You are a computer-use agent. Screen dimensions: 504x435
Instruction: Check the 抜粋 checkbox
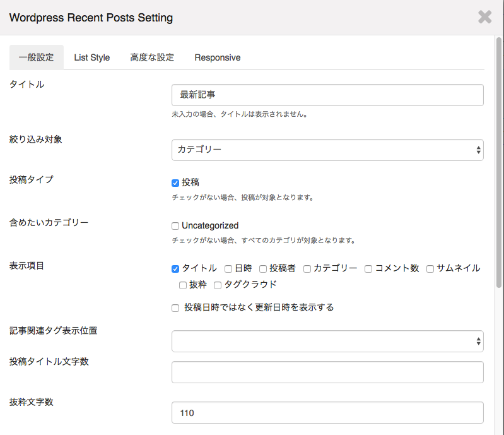pyautogui.click(x=183, y=285)
